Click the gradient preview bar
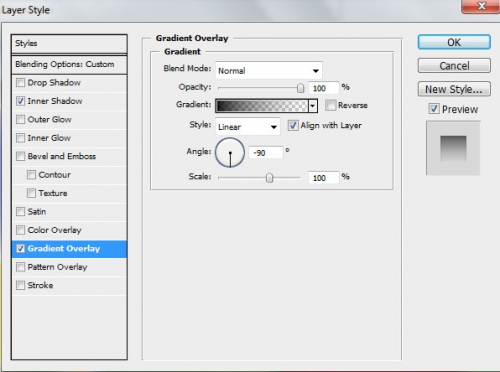The image size is (500, 372). [x=262, y=106]
